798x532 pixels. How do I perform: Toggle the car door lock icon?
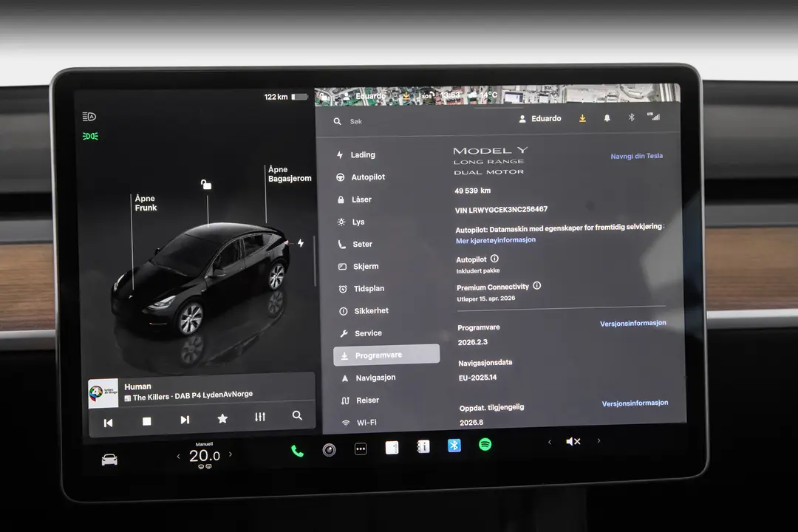click(x=205, y=184)
